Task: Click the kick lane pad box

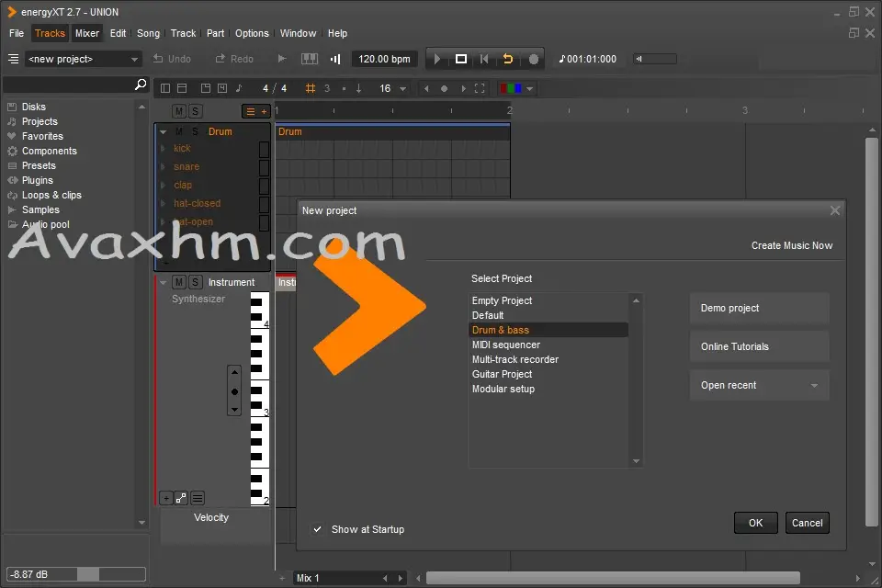Action: point(264,149)
